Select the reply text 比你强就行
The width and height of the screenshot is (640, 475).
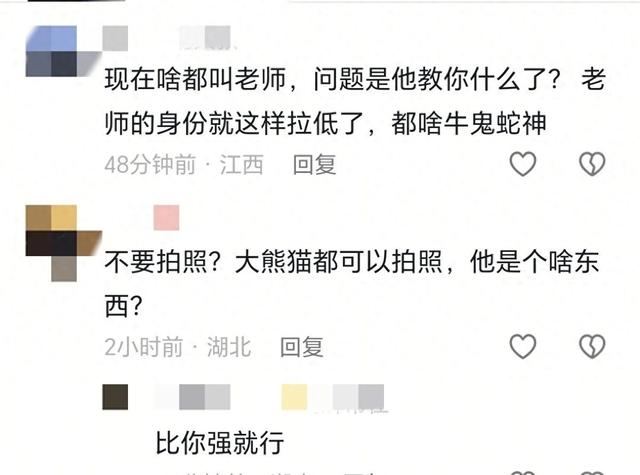[x=220, y=442]
